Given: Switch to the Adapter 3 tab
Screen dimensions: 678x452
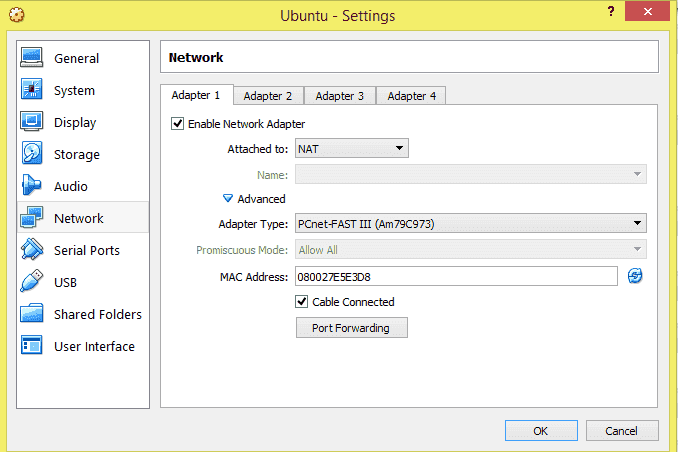Looking at the screenshot, I should click(x=340, y=96).
